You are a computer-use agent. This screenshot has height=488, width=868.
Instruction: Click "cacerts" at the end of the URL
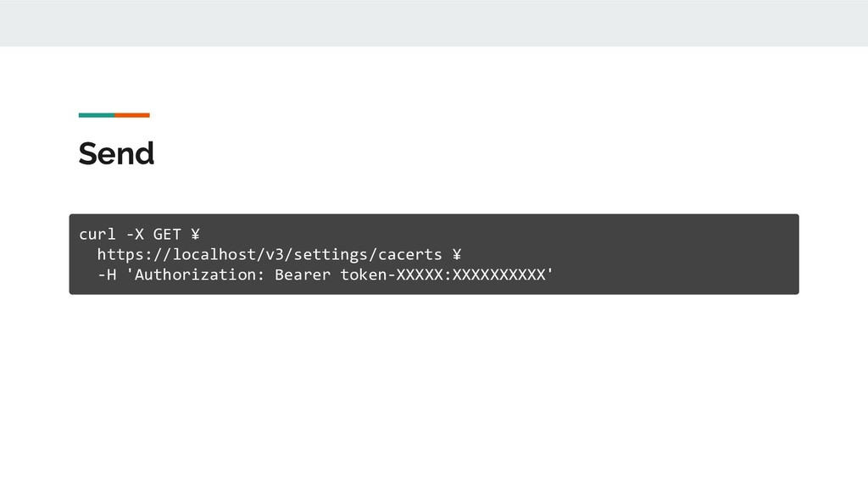[409, 254]
